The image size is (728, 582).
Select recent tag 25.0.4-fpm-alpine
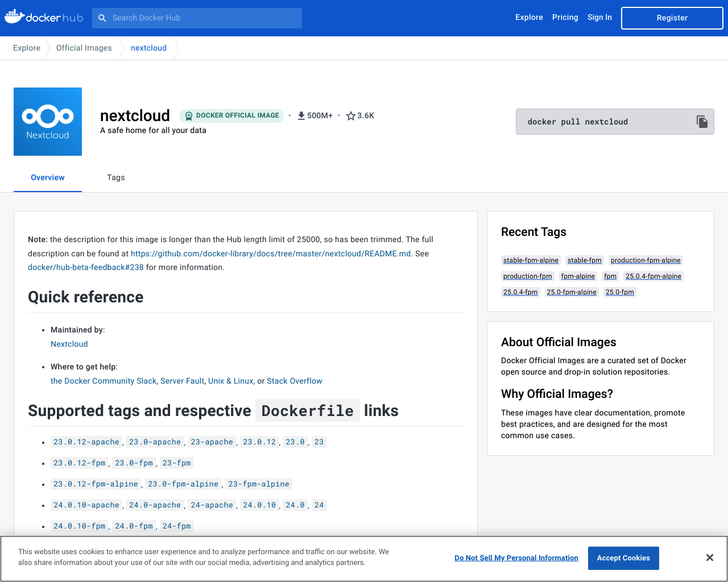tap(653, 276)
